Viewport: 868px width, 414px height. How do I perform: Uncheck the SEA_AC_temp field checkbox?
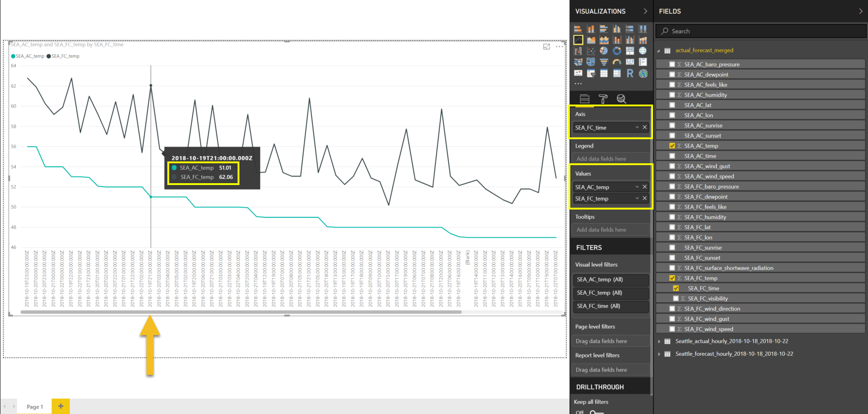coord(672,146)
